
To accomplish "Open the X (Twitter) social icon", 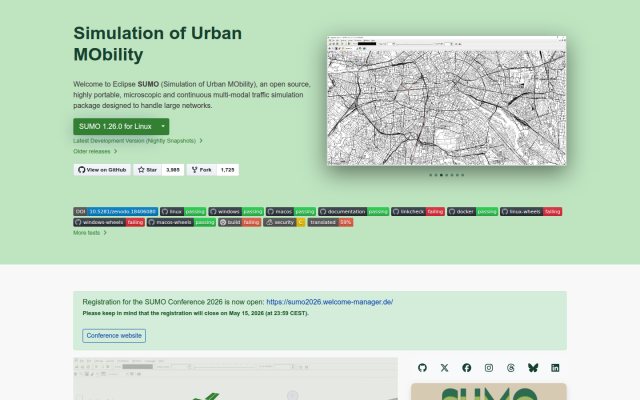I will click(444, 368).
